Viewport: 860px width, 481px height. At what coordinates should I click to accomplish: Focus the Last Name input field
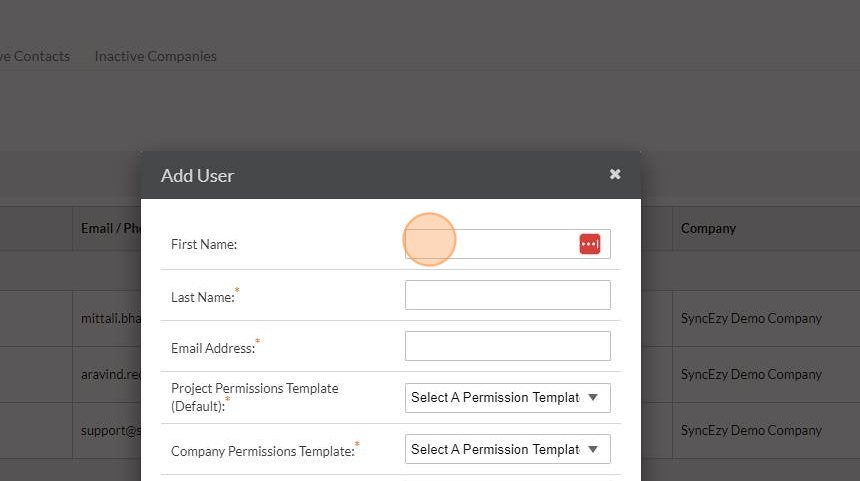507,295
